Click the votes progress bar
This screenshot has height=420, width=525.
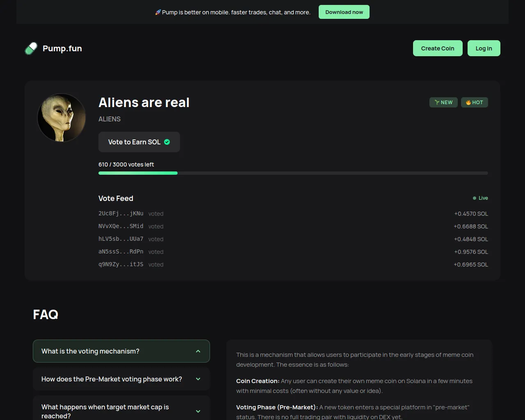click(x=293, y=173)
